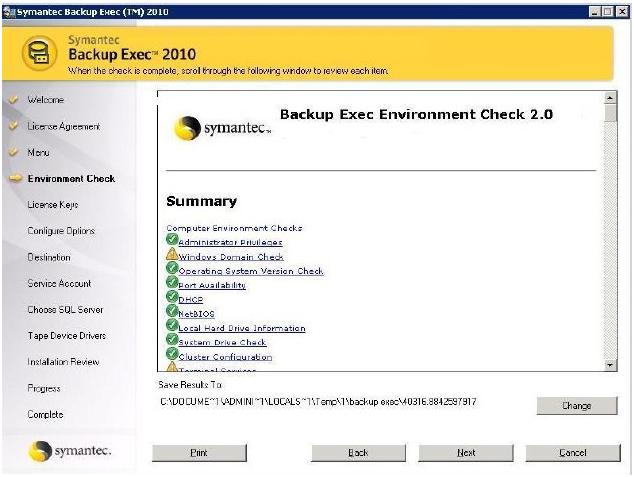The width and height of the screenshot is (634, 477).
Task: Click the window title bar application icon
Action: (8, 12)
